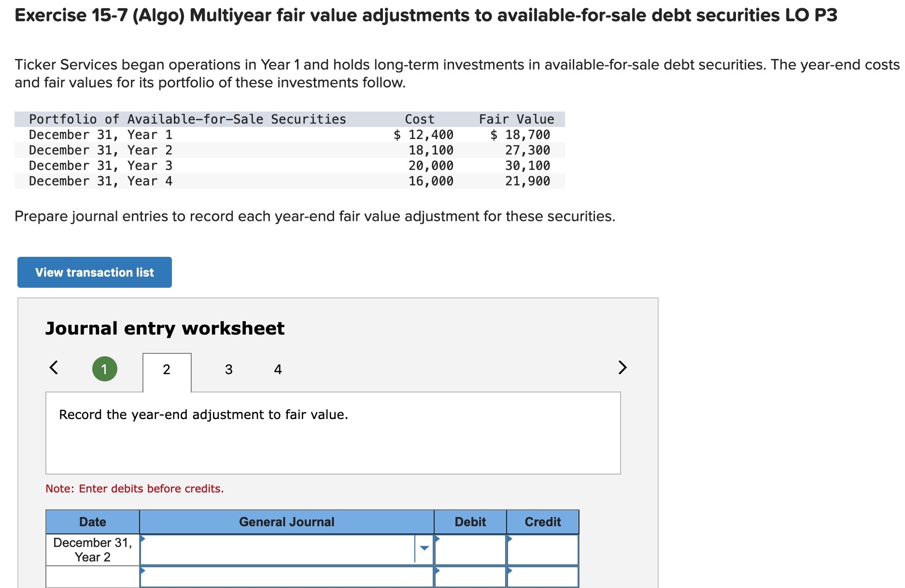Go to previous journal entry with left chevron
Viewport: 905px width, 588px height.
click(54, 367)
